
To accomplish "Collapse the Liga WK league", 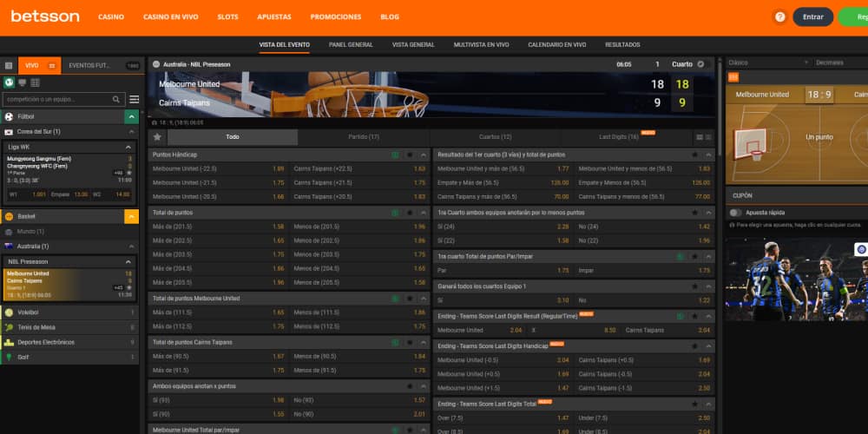I will click(x=130, y=148).
